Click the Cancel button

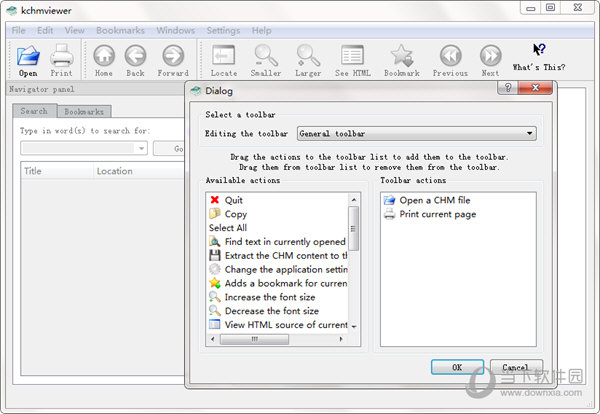[515, 367]
